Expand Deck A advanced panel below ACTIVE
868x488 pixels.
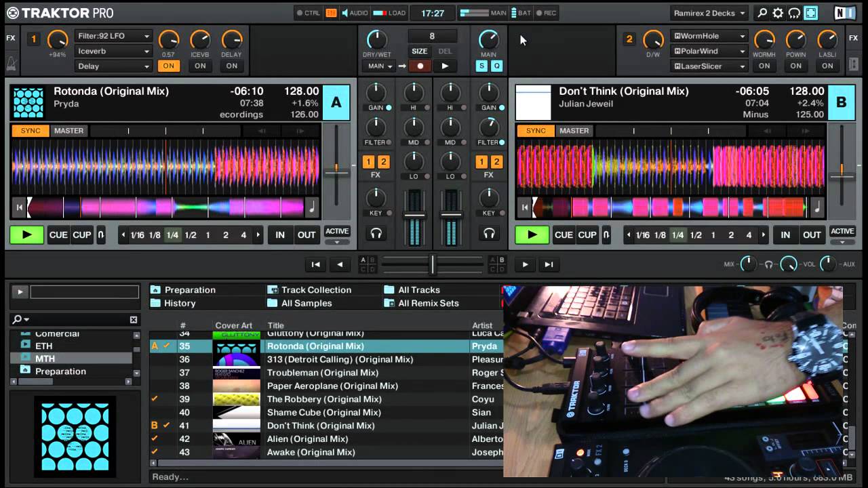(337, 242)
